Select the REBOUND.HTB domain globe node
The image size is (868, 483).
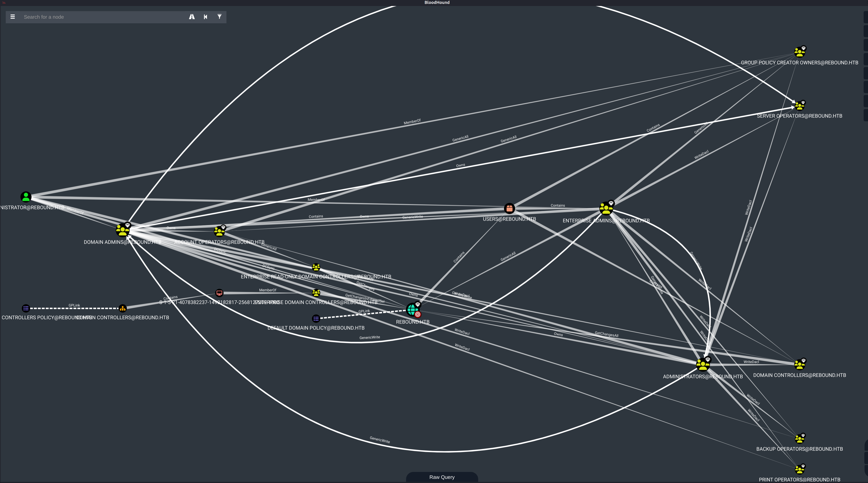pyautogui.click(x=412, y=309)
